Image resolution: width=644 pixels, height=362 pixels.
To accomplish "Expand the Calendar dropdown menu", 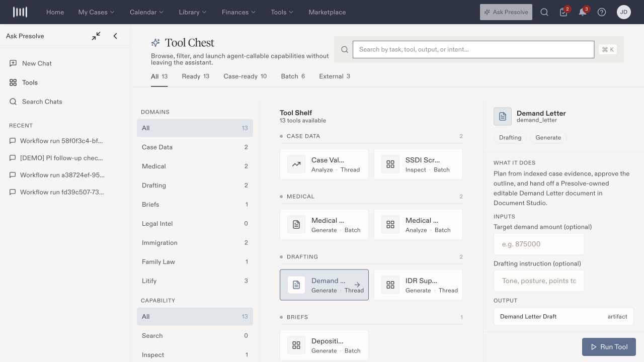I will pos(146,12).
